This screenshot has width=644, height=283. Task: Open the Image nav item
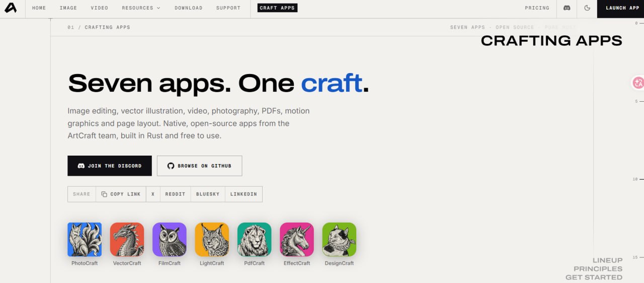click(68, 8)
